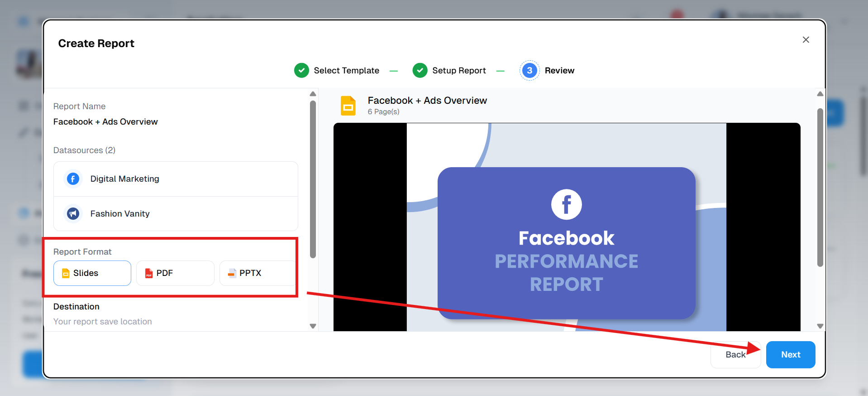Open the Review step label
The width and height of the screenshot is (868, 396).
[559, 71]
